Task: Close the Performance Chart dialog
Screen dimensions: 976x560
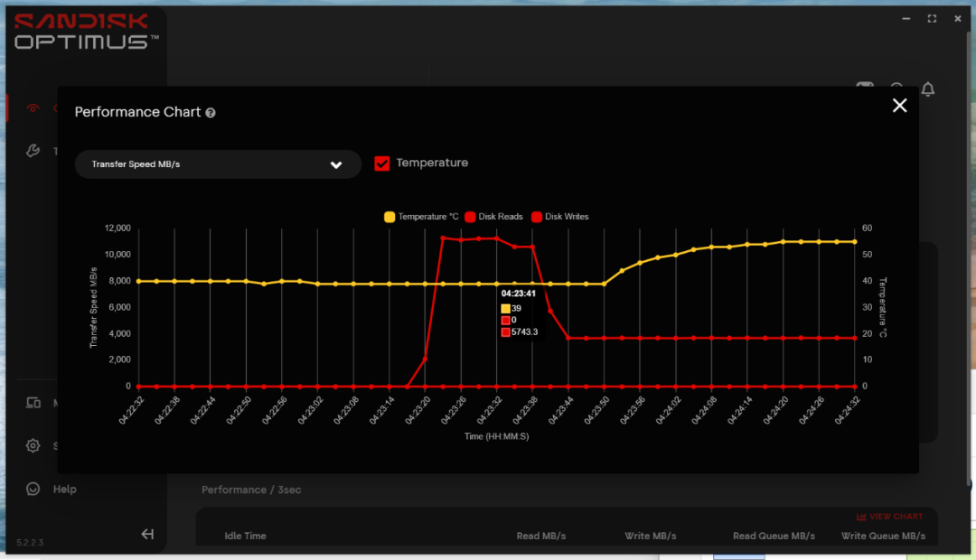Action: click(x=899, y=106)
